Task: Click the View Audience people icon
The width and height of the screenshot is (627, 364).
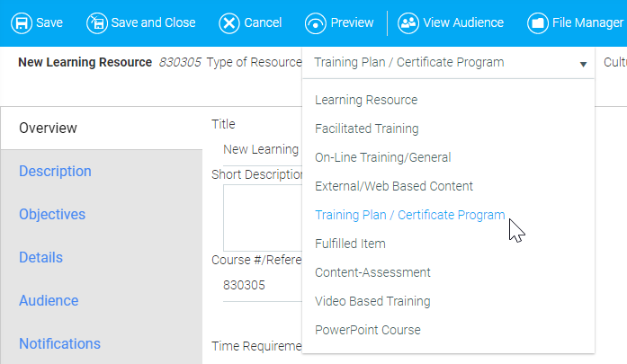Action: [x=408, y=22]
